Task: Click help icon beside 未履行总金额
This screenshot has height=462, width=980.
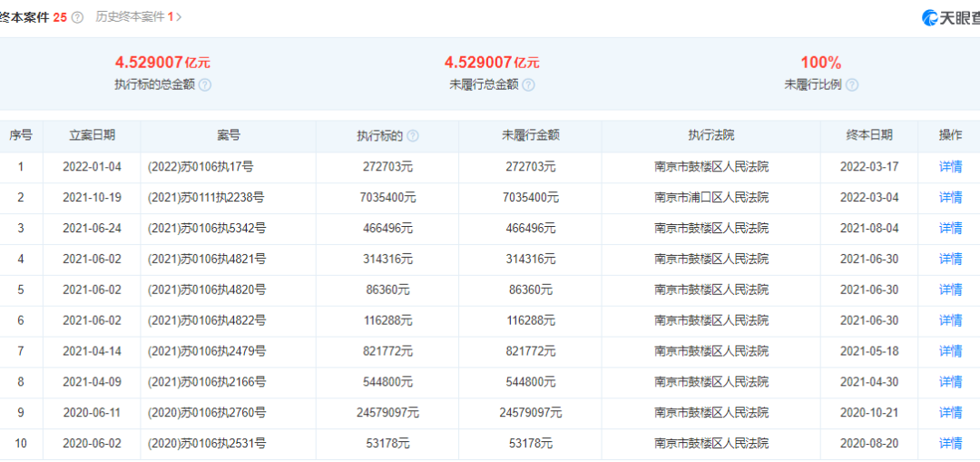Action: pos(529,85)
